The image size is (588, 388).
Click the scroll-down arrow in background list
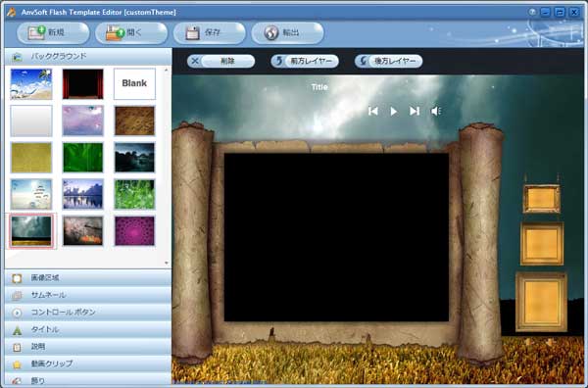pyautogui.click(x=167, y=264)
